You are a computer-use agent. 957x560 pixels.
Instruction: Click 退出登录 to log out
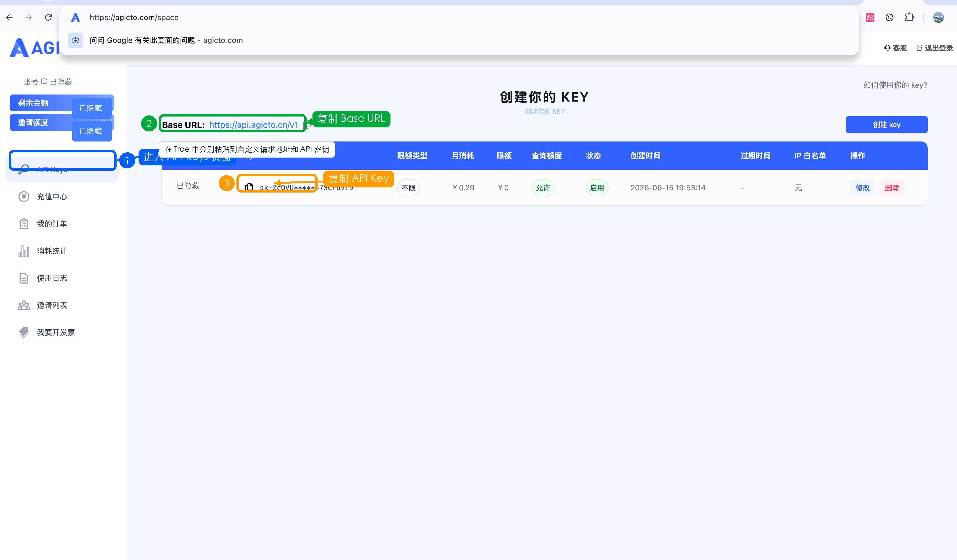click(935, 48)
